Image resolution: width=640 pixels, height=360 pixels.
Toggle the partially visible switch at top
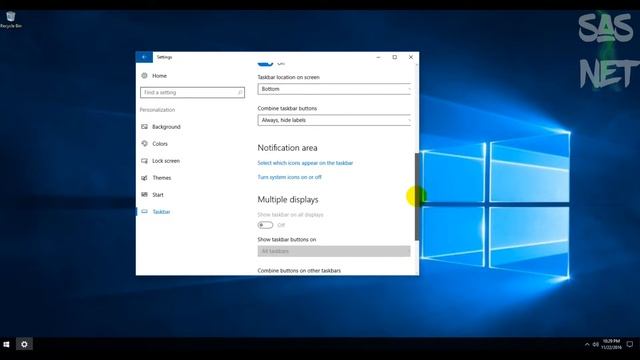(x=265, y=64)
